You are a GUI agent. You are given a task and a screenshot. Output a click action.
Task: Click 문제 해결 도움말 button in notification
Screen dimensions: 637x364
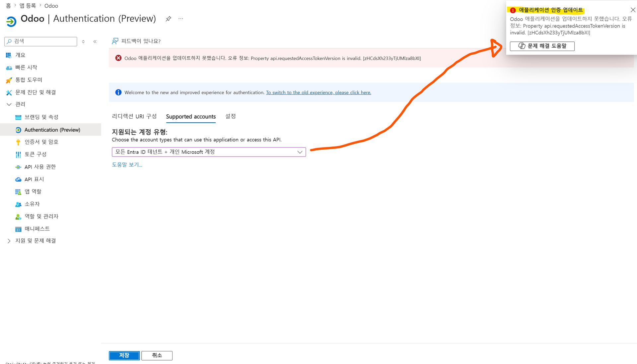(x=542, y=46)
